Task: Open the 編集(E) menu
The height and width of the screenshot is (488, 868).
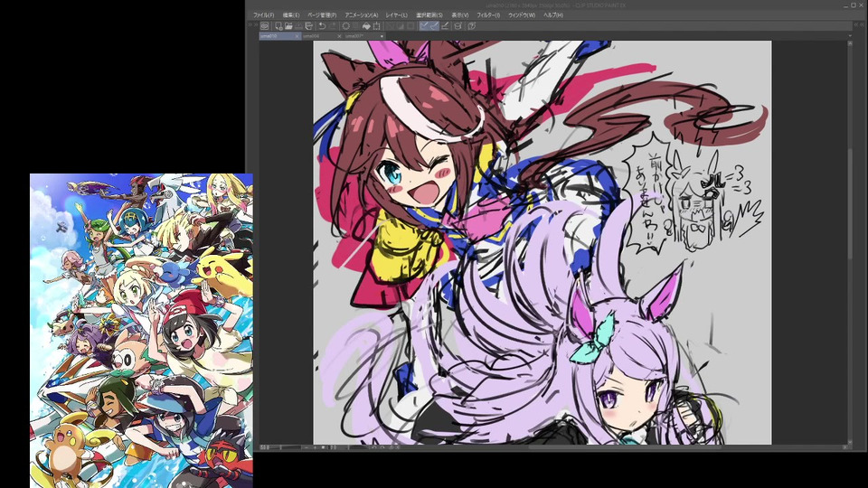Action: (x=291, y=15)
